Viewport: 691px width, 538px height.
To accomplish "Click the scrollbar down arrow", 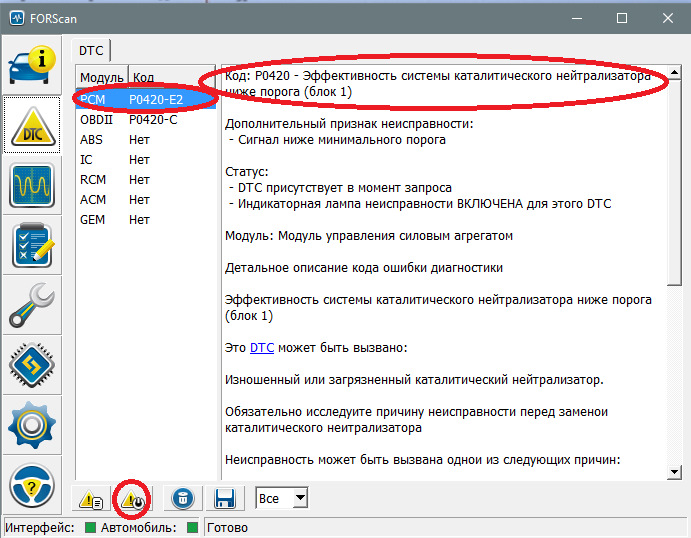I will click(x=674, y=472).
